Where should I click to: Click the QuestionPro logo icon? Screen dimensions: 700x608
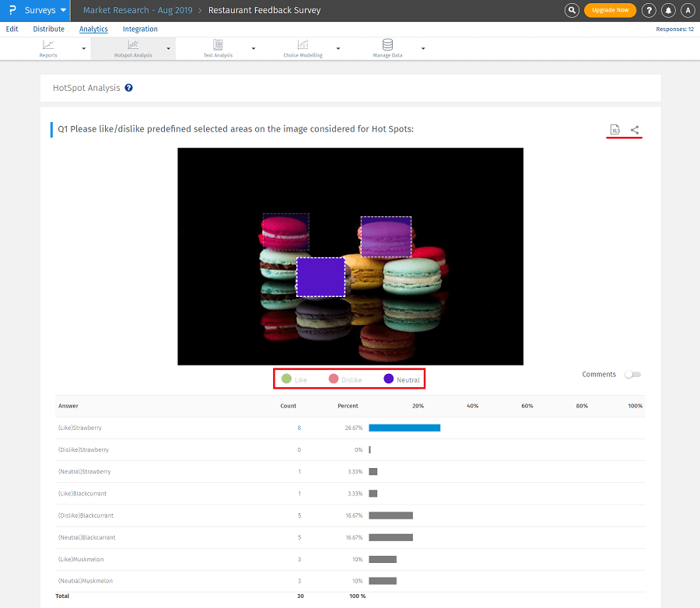[12, 10]
